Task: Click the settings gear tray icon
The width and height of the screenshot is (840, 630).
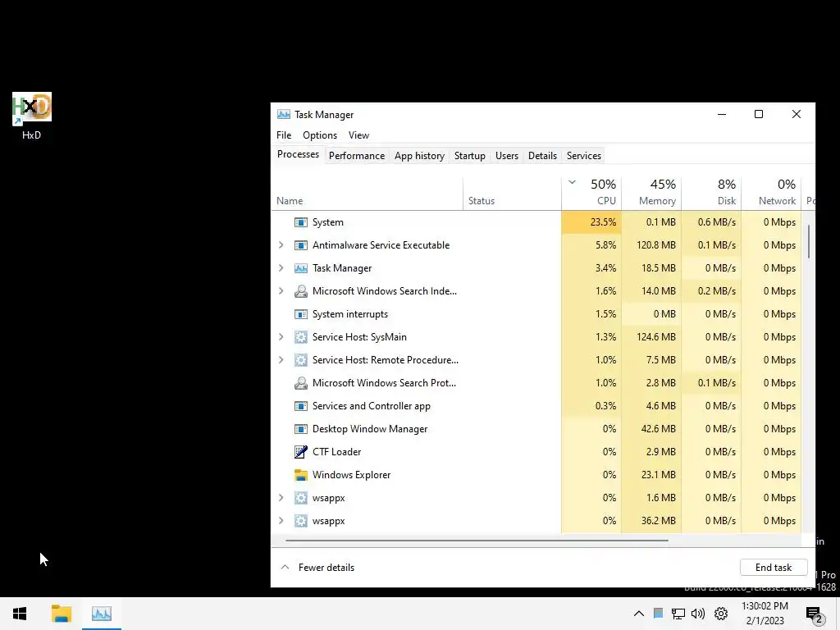Action: click(x=721, y=614)
